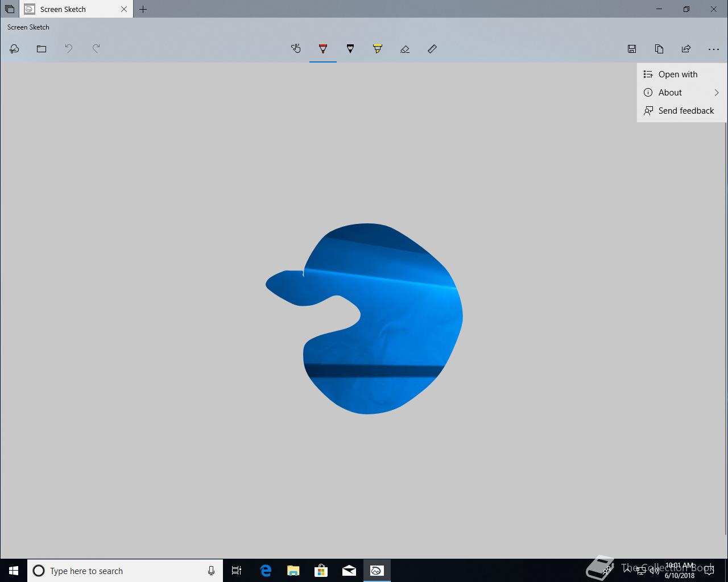Open the volume control in the tray
The width and height of the screenshot is (728, 582).
click(655, 571)
